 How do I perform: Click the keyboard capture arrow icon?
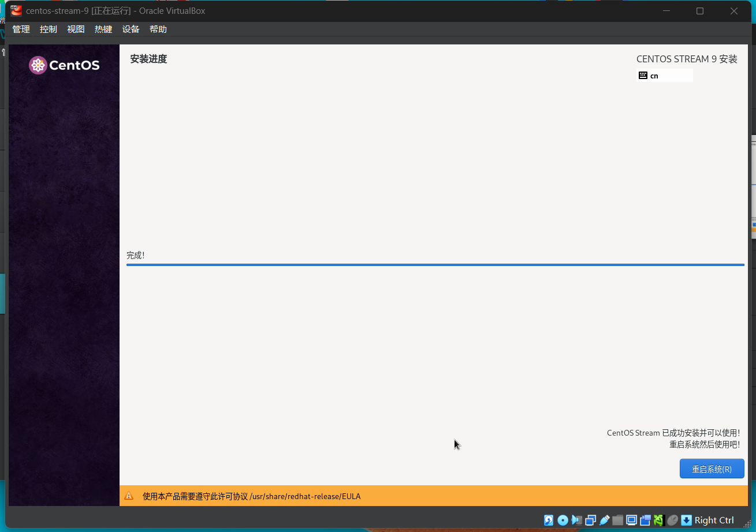687,520
